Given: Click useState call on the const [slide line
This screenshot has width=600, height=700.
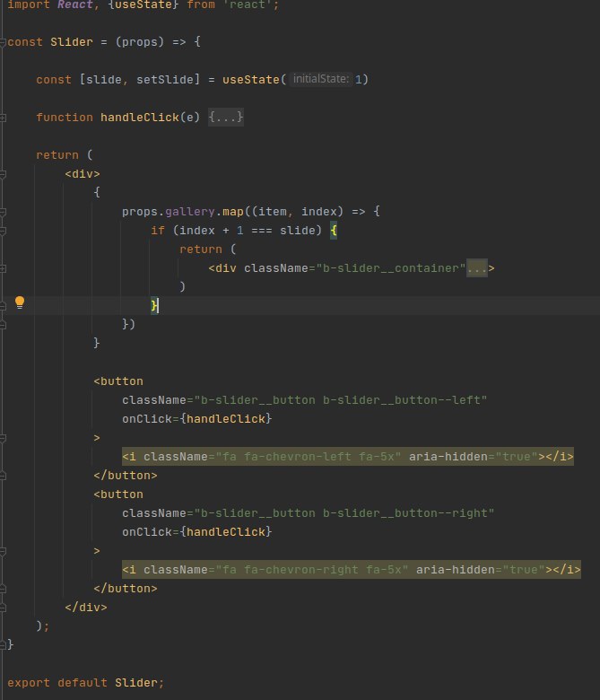Looking at the screenshot, I should pos(251,80).
